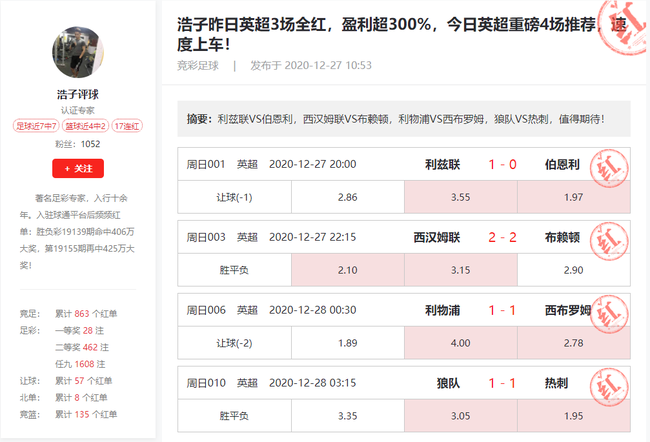Click team name 西布罗姆
The height and width of the screenshot is (442, 650).
pos(568,311)
